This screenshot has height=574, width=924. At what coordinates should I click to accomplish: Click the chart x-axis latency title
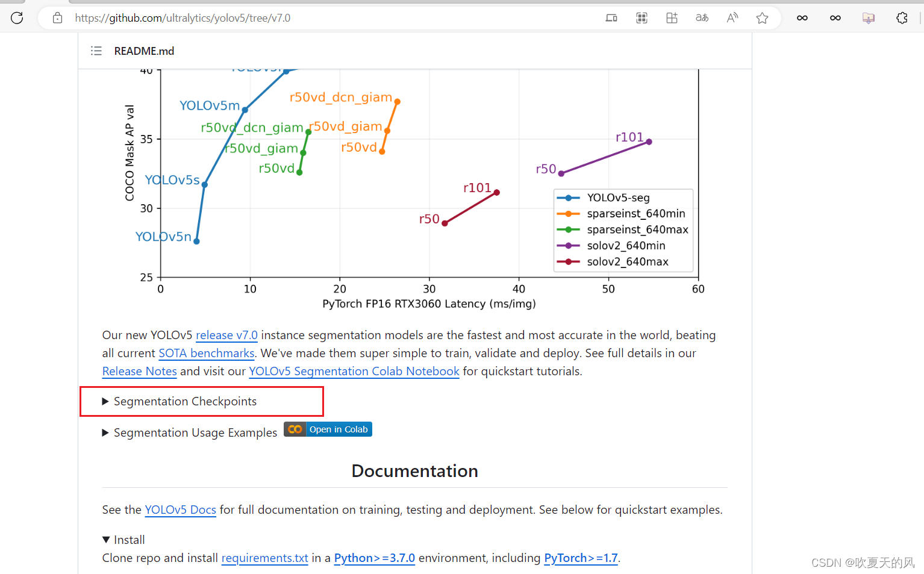click(x=429, y=304)
